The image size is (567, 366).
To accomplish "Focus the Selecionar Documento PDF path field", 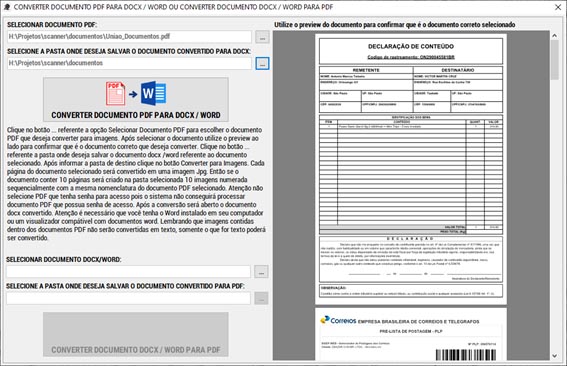I will [129, 37].
